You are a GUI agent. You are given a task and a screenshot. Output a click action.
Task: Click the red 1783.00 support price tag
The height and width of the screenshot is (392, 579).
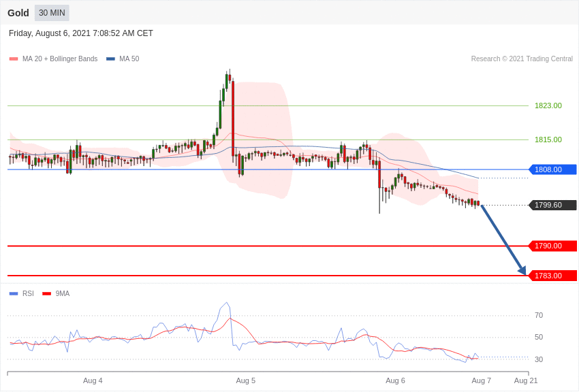552,276
